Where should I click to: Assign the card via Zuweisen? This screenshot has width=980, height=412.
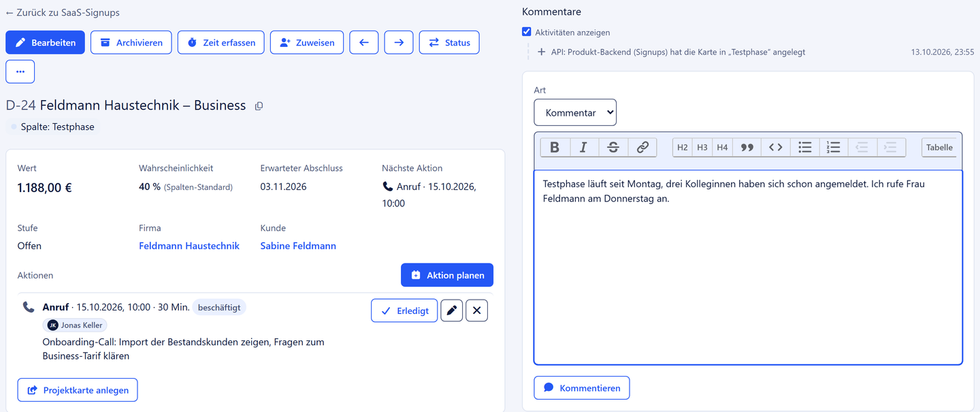[x=307, y=42]
